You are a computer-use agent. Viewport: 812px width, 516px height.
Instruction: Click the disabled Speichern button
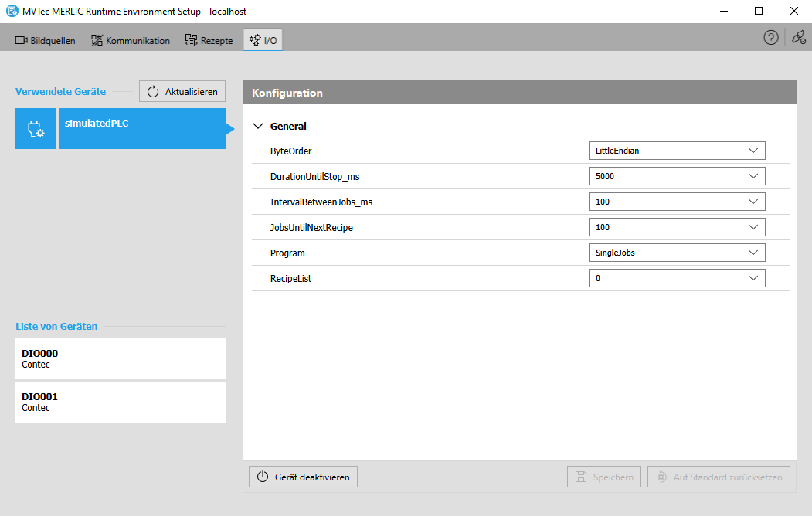coord(604,477)
